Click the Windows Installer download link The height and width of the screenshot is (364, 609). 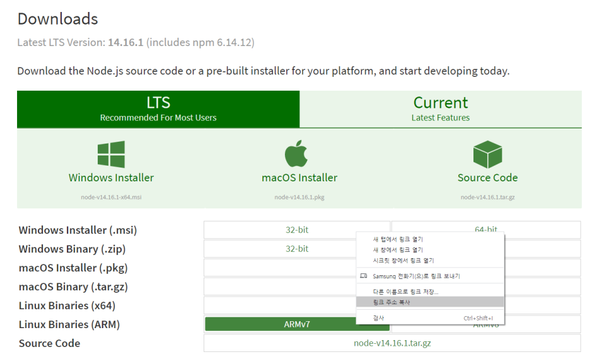[111, 178]
